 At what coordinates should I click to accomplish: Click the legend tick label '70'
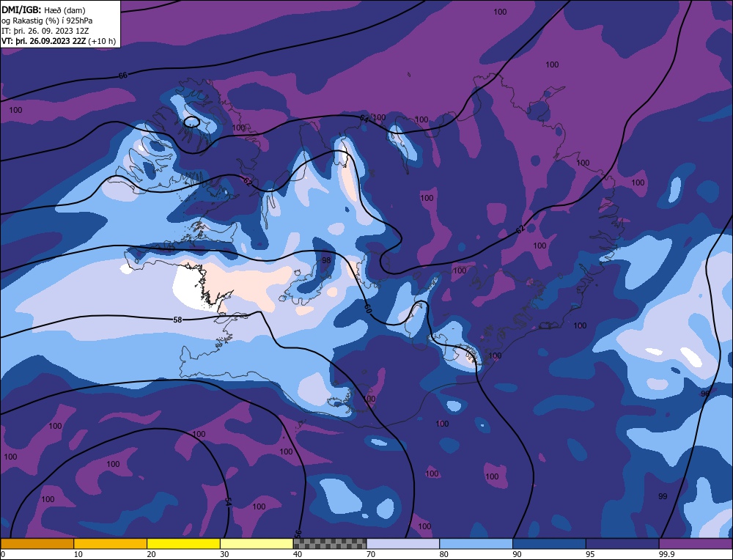(x=371, y=554)
